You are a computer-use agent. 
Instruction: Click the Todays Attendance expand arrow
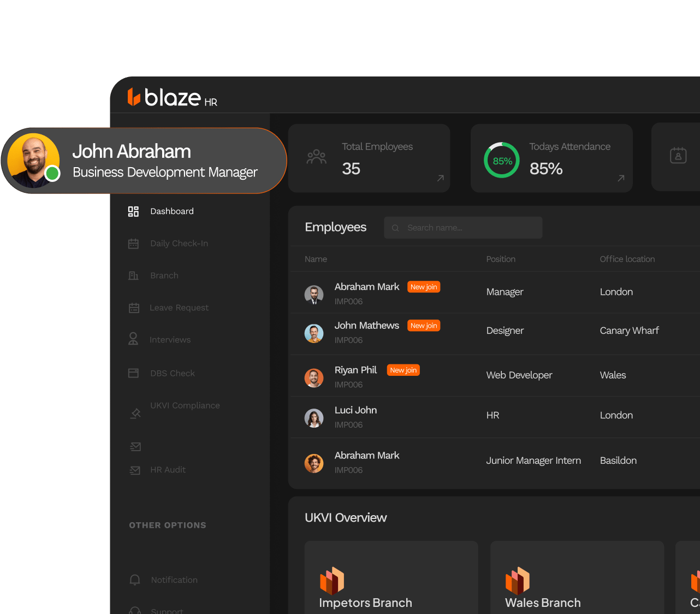point(621,179)
